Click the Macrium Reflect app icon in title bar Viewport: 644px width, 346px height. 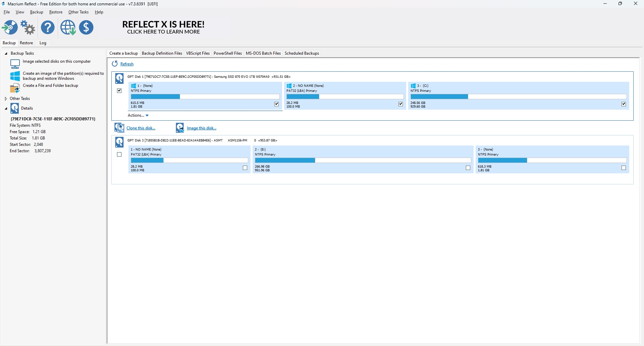point(3,4)
